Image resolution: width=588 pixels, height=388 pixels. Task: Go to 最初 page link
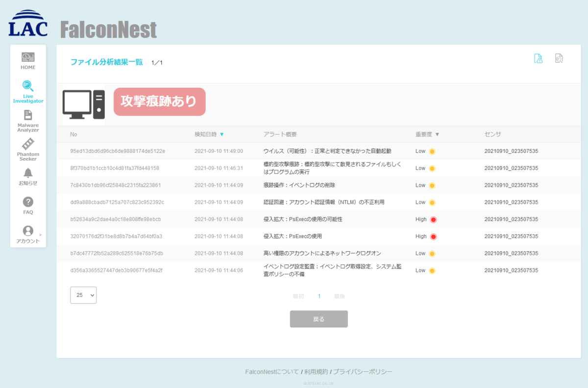[298, 296]
